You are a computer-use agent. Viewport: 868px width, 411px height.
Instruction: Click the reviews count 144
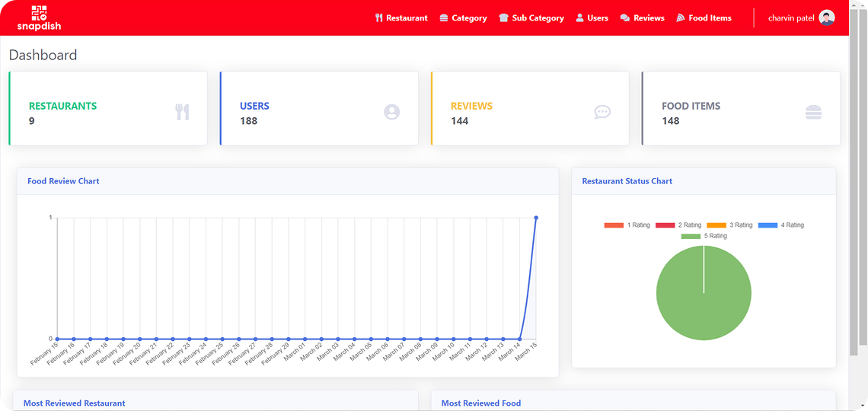[459, 120]
